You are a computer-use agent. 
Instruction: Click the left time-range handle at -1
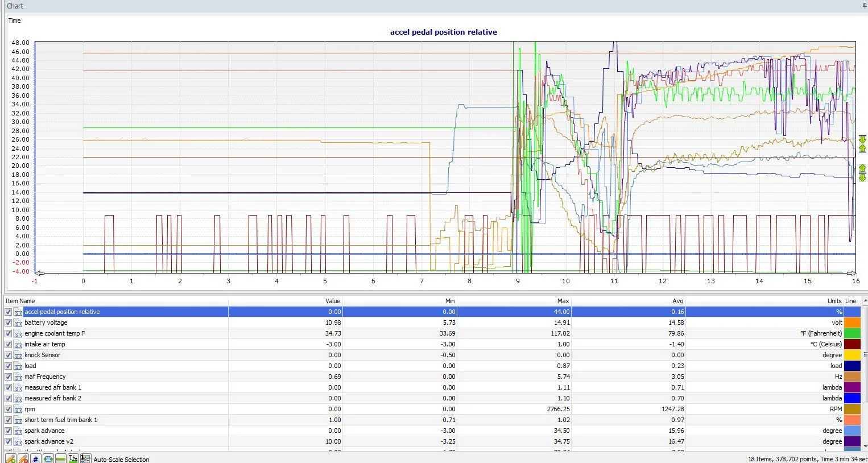pyautogui.click(x=39, y=273)
